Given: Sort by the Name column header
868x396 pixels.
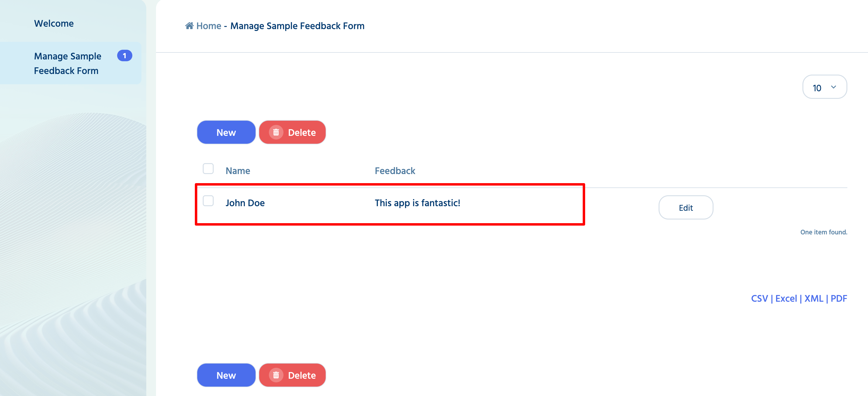Looking at the screenshot, I should (x=238, y=171).
